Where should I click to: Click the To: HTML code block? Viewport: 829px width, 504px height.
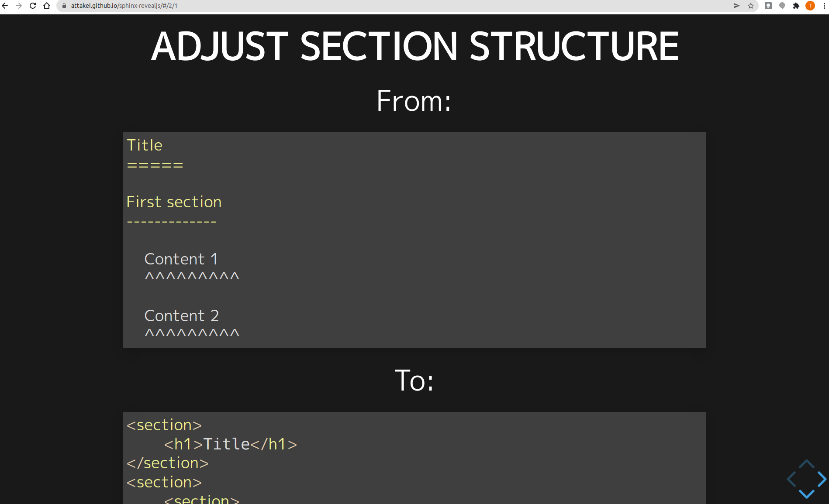[414, 456]
